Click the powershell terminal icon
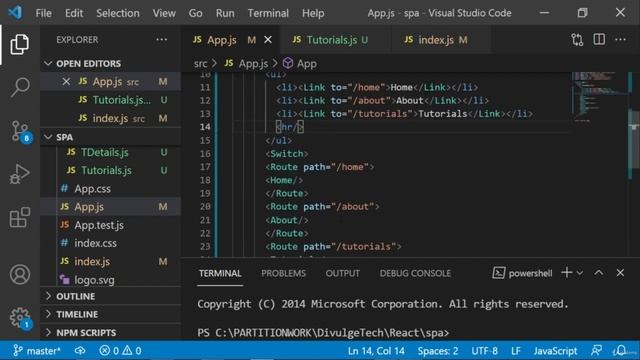640x360 pixels. click(498, 273)
